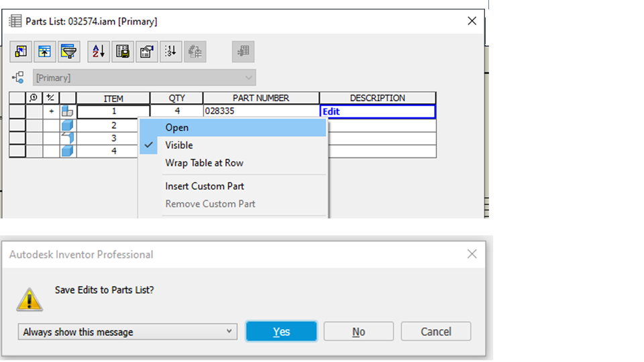Close the Autodesk Inventor Professional prompt
644x362 pixels.
tap(472, 254)
